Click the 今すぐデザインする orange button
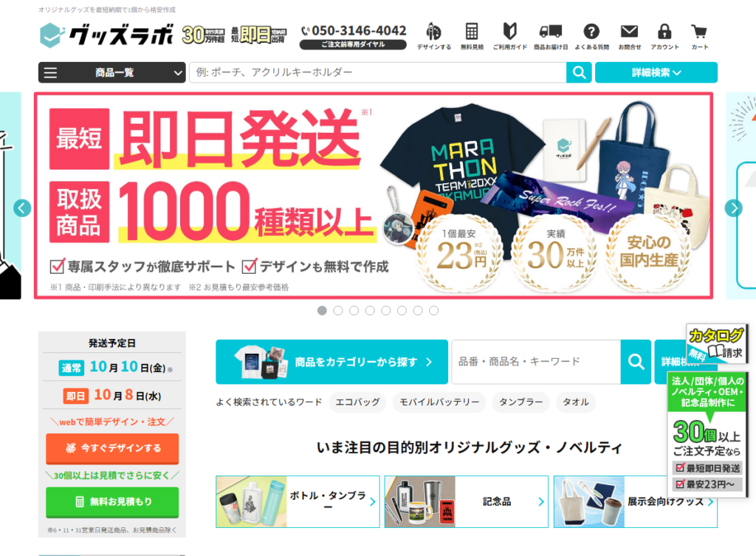 click(x=112, y=448)
